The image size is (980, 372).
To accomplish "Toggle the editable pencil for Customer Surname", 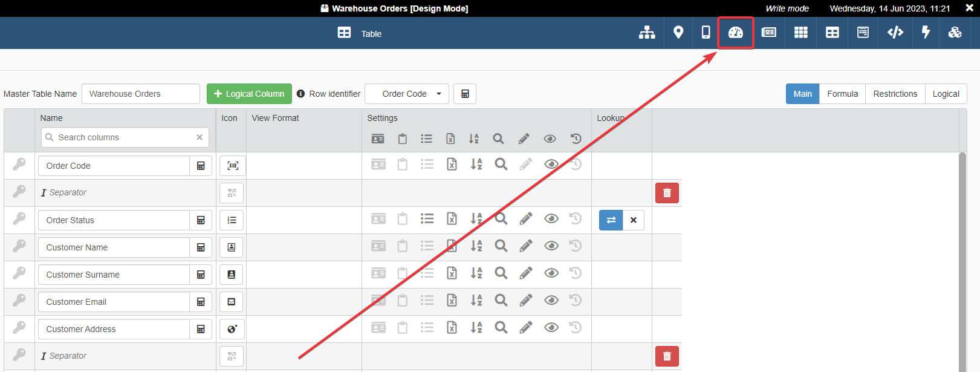I will (525, 273).
